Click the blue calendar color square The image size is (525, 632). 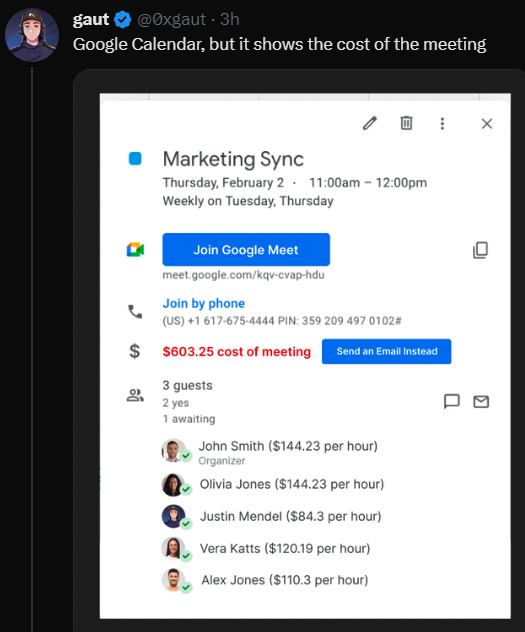pos(135,158)
